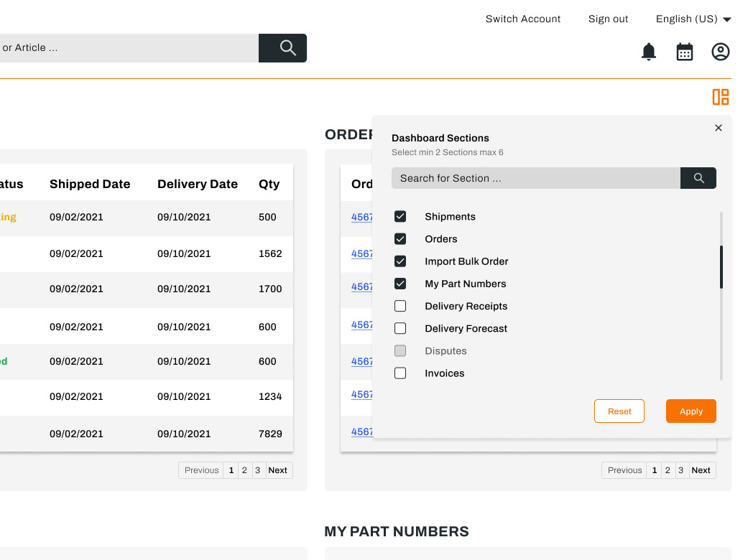Open the notifications bell
Viewport: 748px width, 560px height.
tap(648, 52)
